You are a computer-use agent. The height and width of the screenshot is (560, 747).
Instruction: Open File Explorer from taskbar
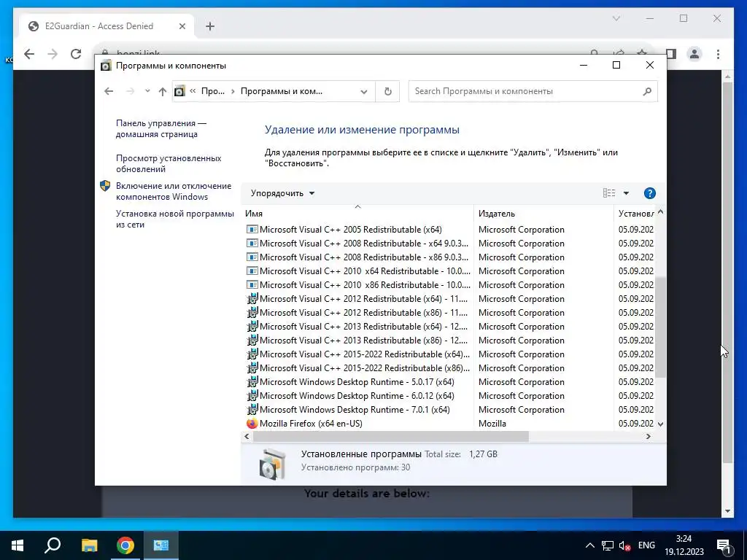(89, 545)
